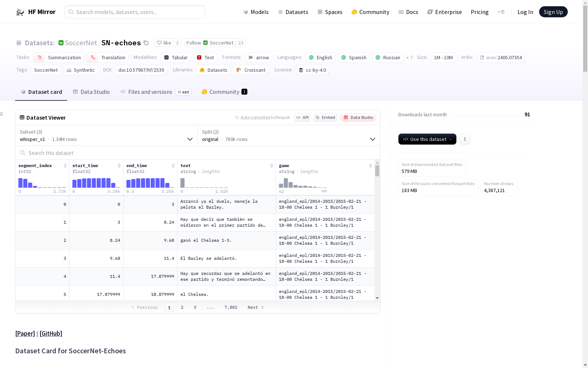Click the text lengths histogram first bar
Image resolution: width=588 pixels, height=368 pixels.
pos(182,183)
